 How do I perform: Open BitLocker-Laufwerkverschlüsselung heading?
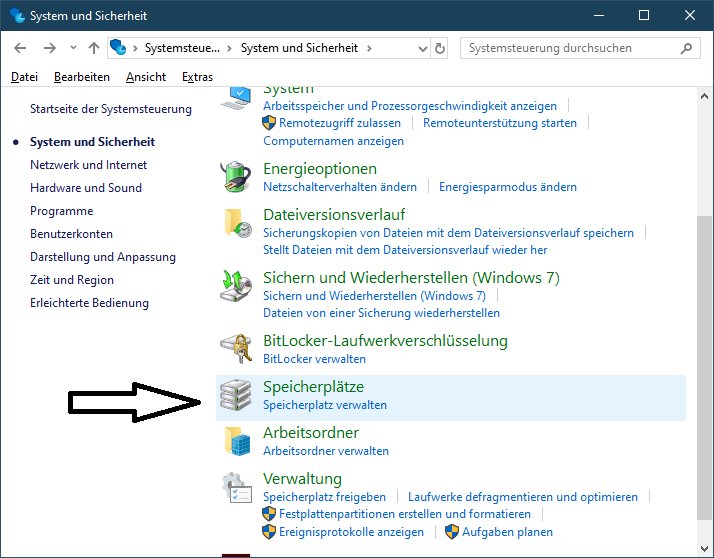point(385,341)
